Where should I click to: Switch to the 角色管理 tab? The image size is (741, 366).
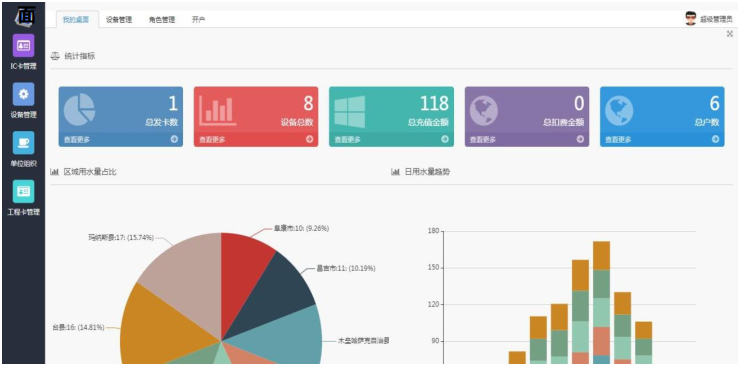tap(162, 20)
